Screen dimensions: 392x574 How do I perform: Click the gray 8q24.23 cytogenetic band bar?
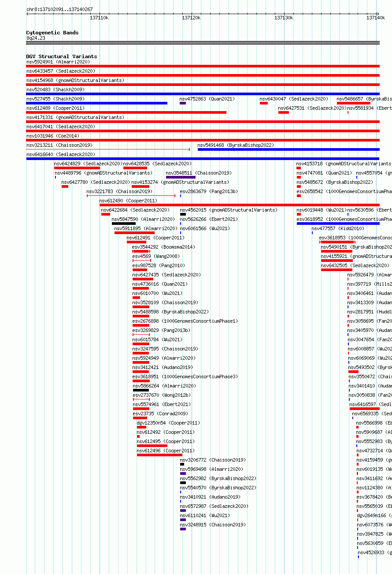click(x=203, y=43)
